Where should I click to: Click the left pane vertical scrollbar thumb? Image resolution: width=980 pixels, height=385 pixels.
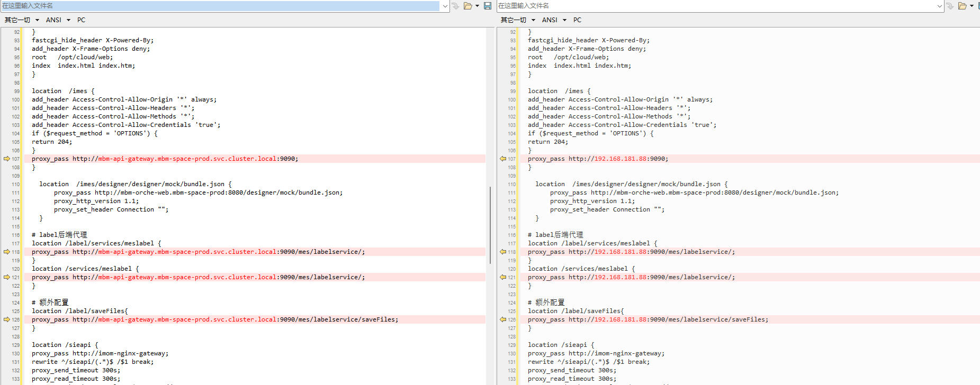[490, 226]
